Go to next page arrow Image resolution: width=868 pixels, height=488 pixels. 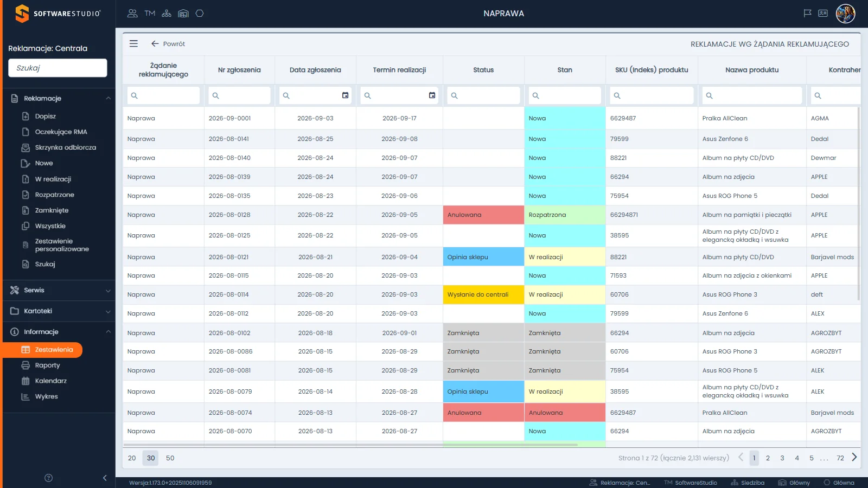click(854, 458)
